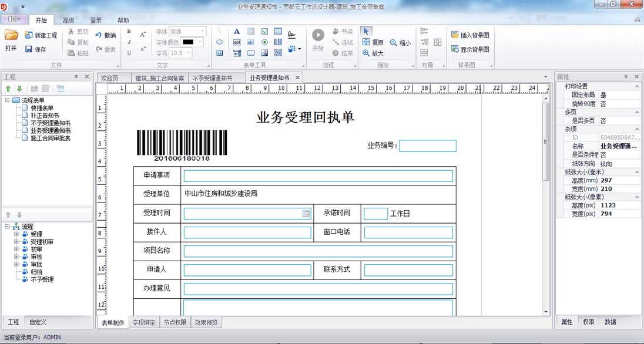The width and height of the screenshot is (644, 344).
Task: Toggle the pin on the 属性 panel
Action: 626,77
